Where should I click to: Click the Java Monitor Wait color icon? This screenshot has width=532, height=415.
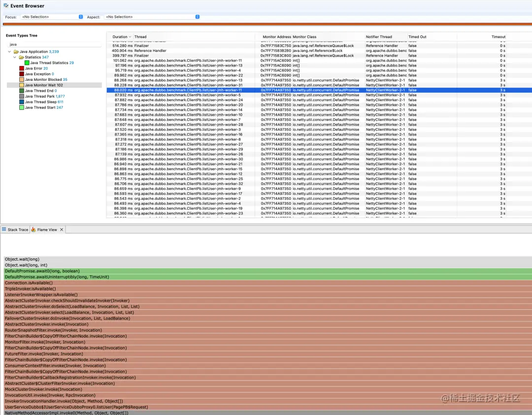coord(22,85)
